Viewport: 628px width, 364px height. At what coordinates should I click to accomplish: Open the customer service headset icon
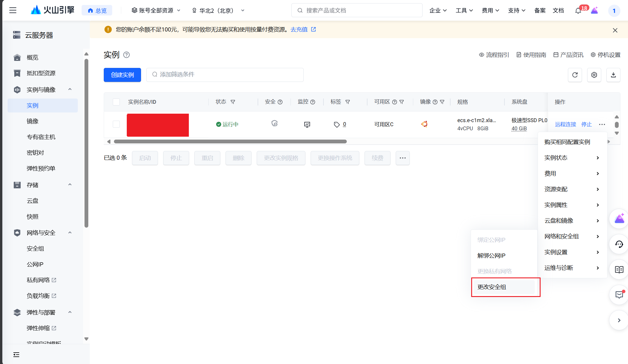pos(619,244)
